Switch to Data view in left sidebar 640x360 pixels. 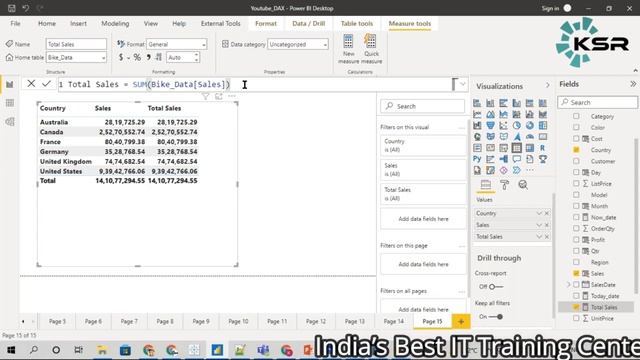(10, 103)
